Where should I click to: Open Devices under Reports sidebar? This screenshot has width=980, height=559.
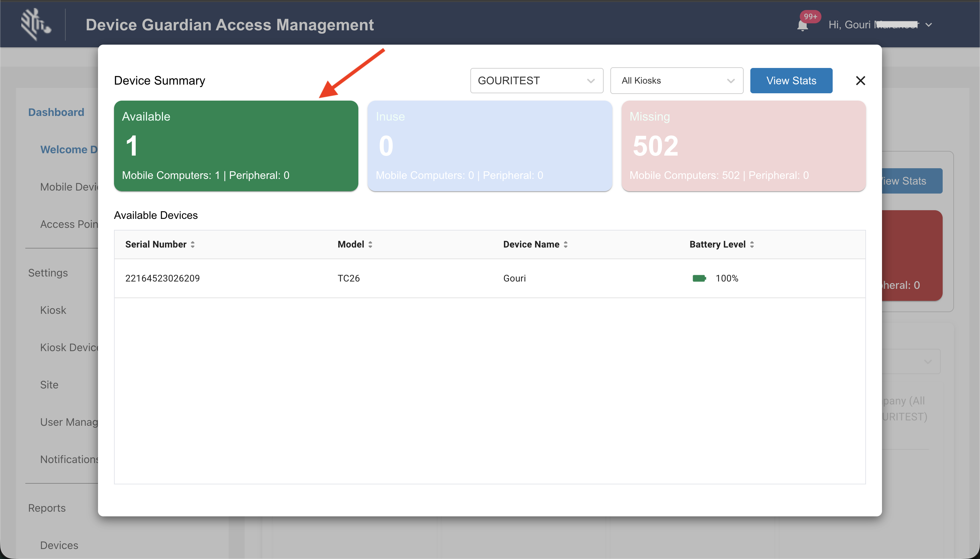click(x=59, y=545)
